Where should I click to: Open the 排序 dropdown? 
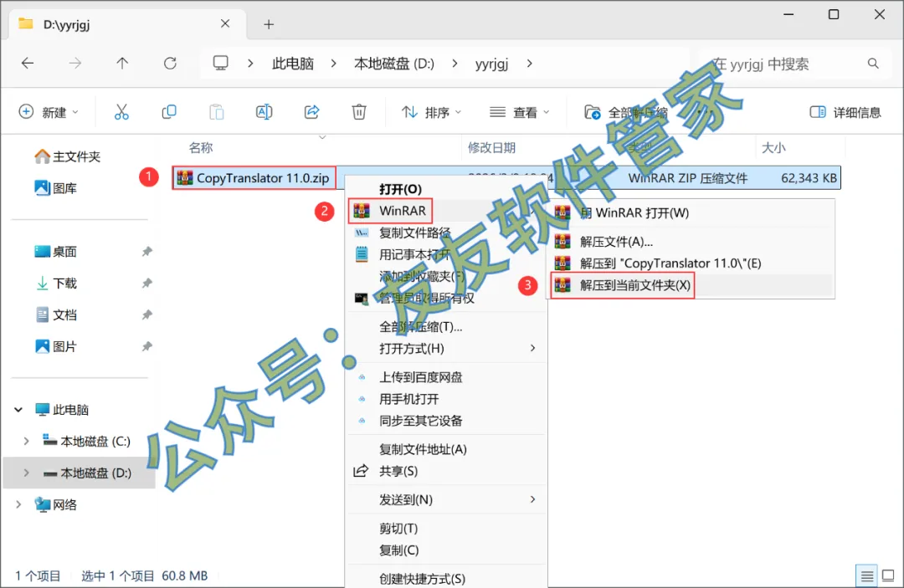(431, 112)
